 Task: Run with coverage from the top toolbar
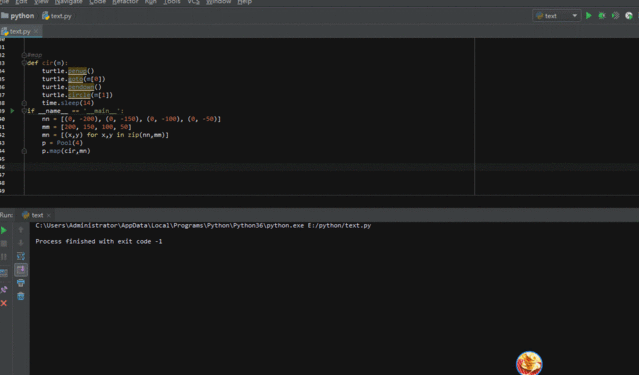[615, 15]
